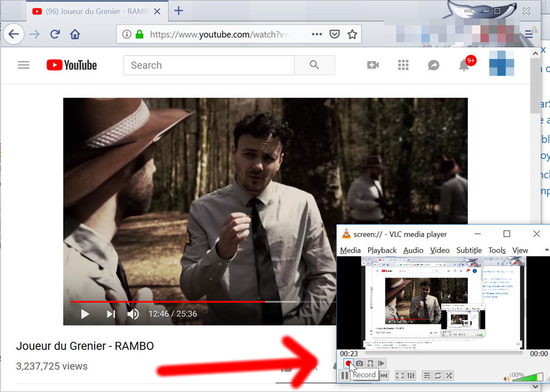This screenshot has height=392, width=550.
Task: Open YouTube messages share icon
Action: coord(433,65)
